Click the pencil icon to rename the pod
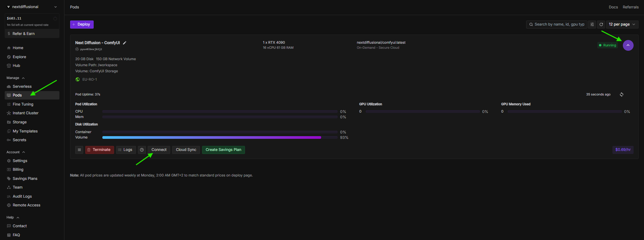The width and height of the screenshot is (644, 240). tap(125, 43)
